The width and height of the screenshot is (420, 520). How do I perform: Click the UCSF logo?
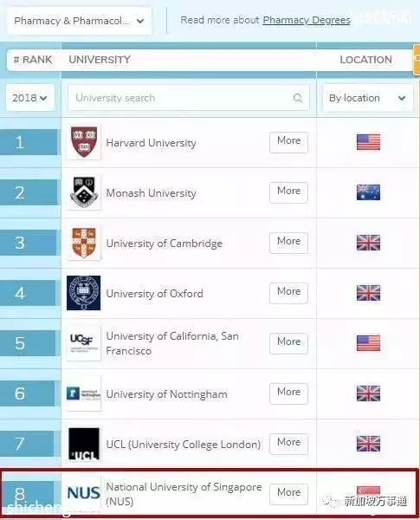(x=83, y=343)
